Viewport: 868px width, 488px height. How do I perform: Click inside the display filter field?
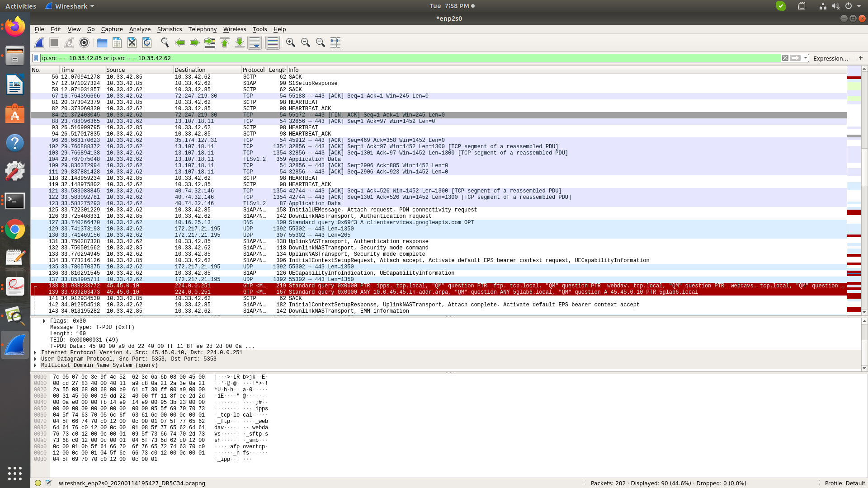tap(362, 58)
